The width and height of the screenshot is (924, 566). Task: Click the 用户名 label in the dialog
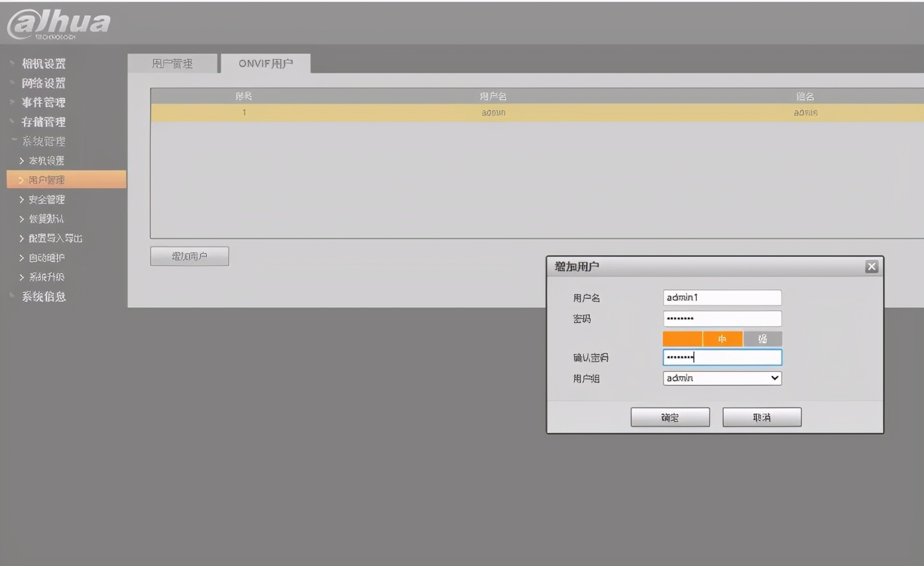pyautogui.click(x=587, y=298)
